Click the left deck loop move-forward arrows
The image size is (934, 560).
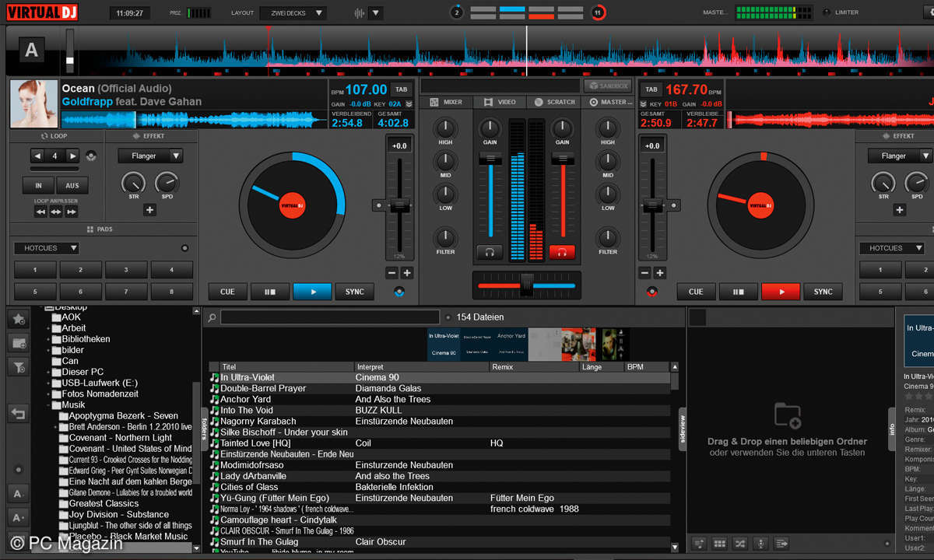coord(72,212)
